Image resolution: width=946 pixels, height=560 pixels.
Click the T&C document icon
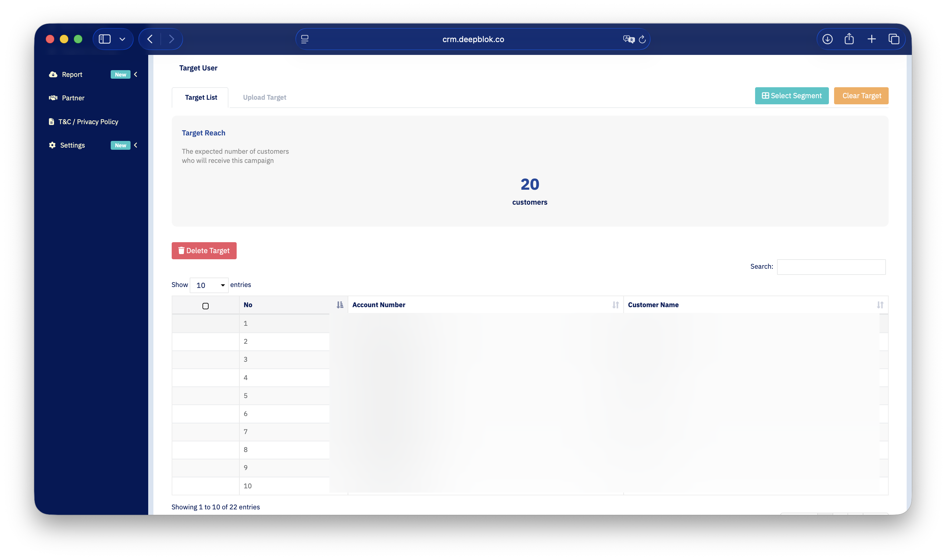click(x=51, y=121)
